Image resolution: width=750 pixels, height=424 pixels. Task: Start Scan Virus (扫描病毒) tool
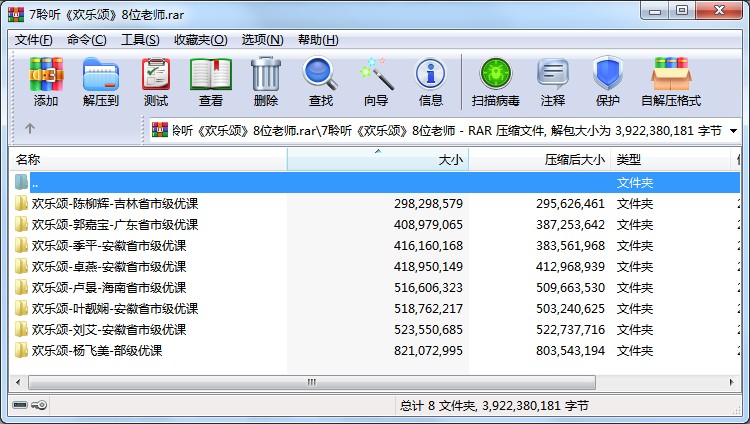pyautogui.click(x=496, y=81)
